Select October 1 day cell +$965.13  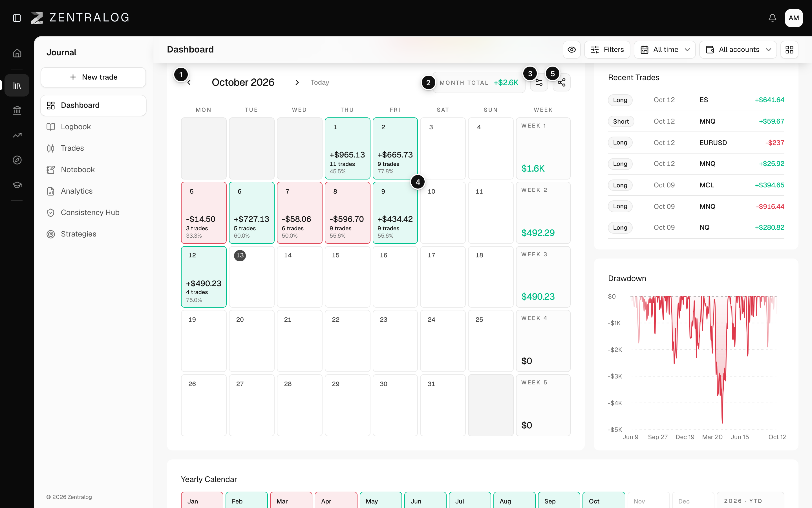coord(347,148)
